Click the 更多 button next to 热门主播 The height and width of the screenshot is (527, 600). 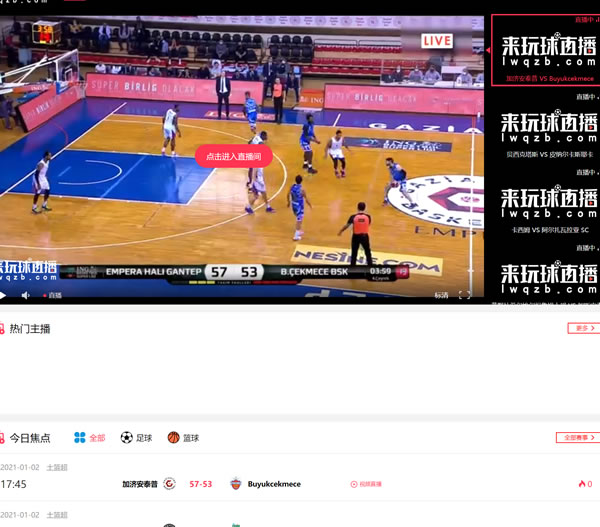(x=582, y=328)
